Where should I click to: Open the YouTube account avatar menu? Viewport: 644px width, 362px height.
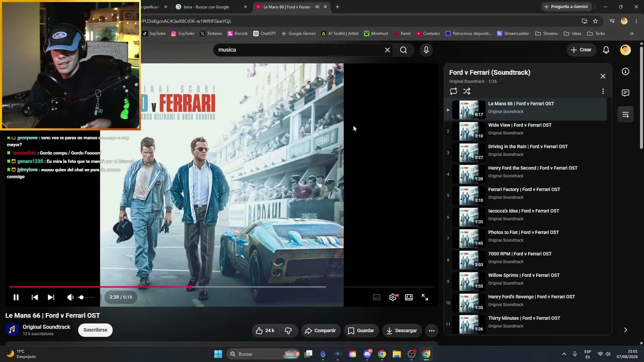[625, 50]
